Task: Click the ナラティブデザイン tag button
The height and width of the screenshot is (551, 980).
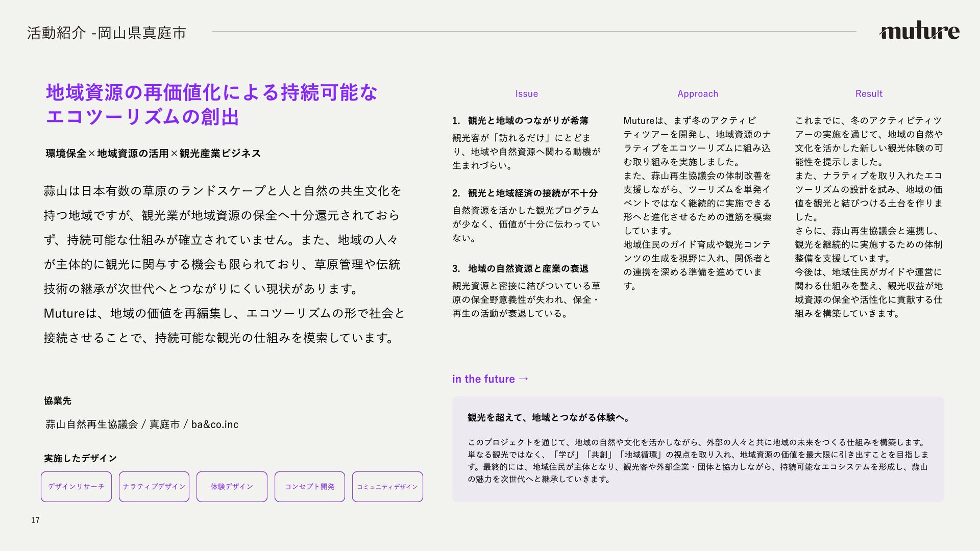Action: click(x=154, y=487)
